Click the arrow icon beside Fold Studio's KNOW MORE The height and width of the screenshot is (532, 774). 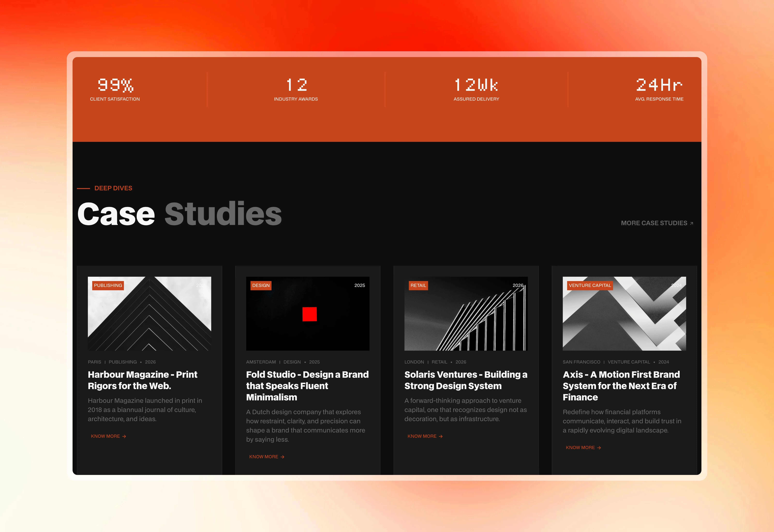pyautogui.click(x=282, y=457)
